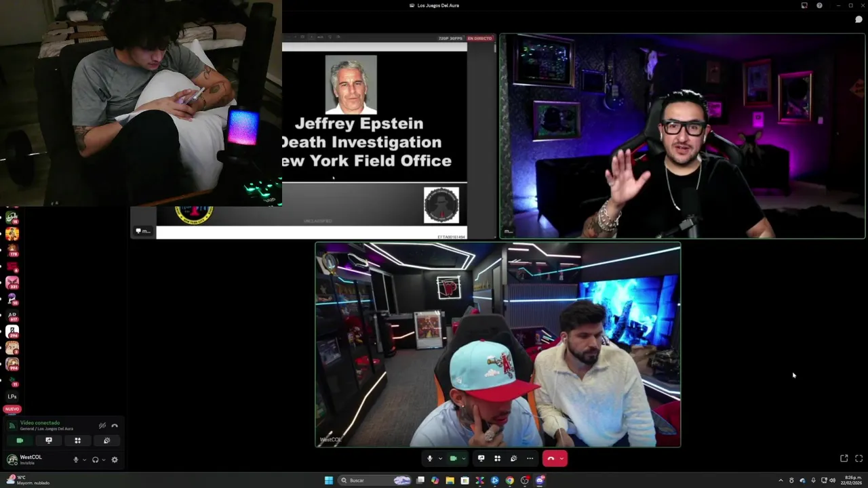868x488 pixels.
Task: Click Video conectado connection status text
Action: pyautogui.click(x=40, y=423)
